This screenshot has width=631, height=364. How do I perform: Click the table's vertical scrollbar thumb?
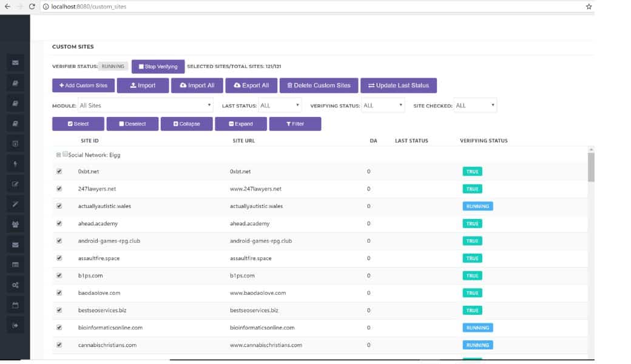point(591,167)
